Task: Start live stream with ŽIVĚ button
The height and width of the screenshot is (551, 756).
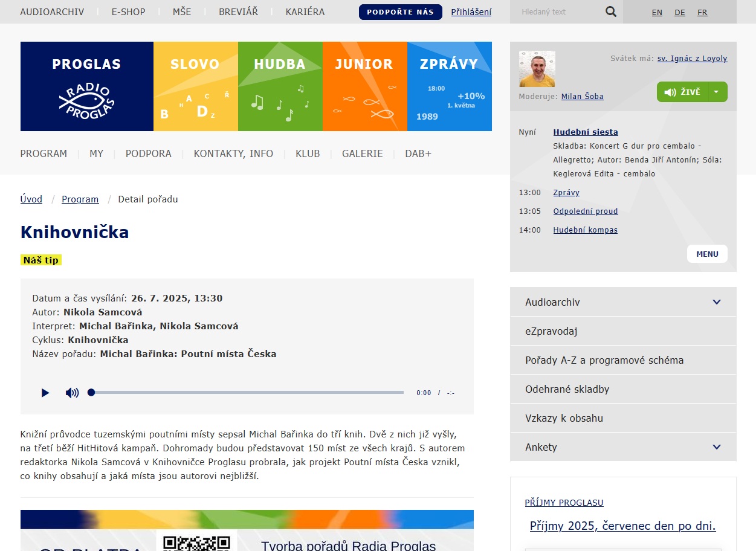Action: 682,92
